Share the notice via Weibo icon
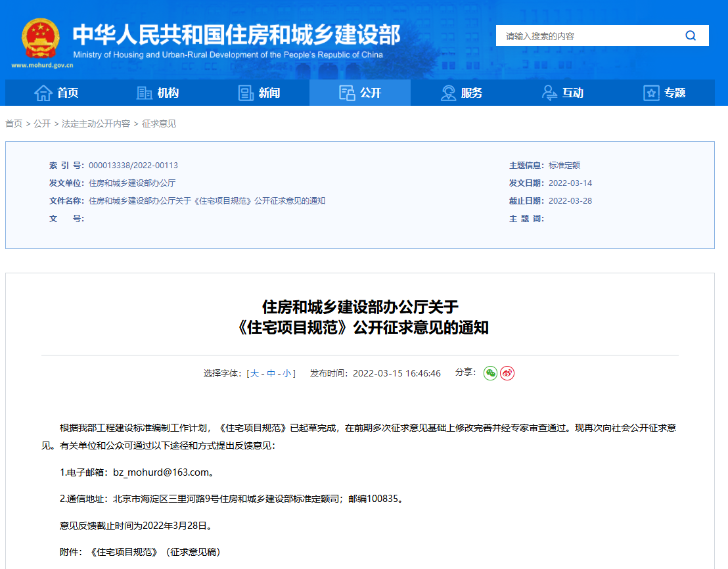The width and height of the screenshot is (728, 569). click(x=507, y=373)
